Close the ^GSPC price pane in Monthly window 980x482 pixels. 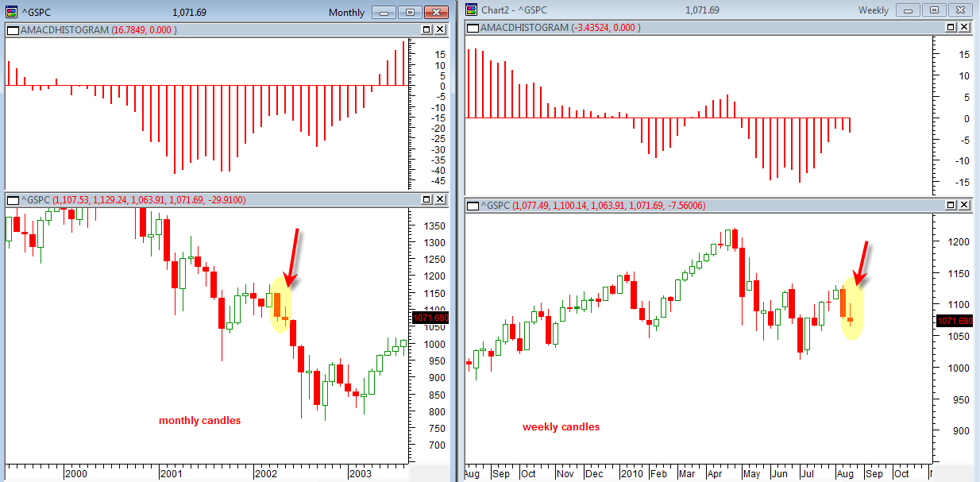click(441, 199)
